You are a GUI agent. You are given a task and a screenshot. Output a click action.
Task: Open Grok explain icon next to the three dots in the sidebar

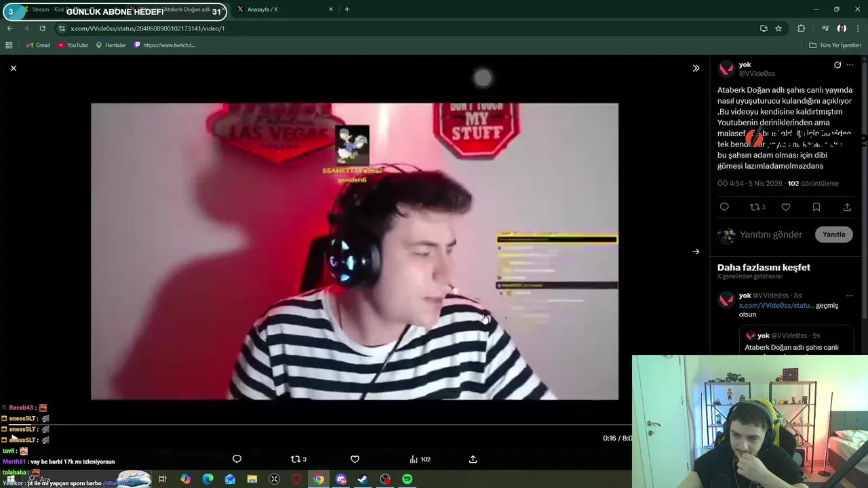click(837, 65)
